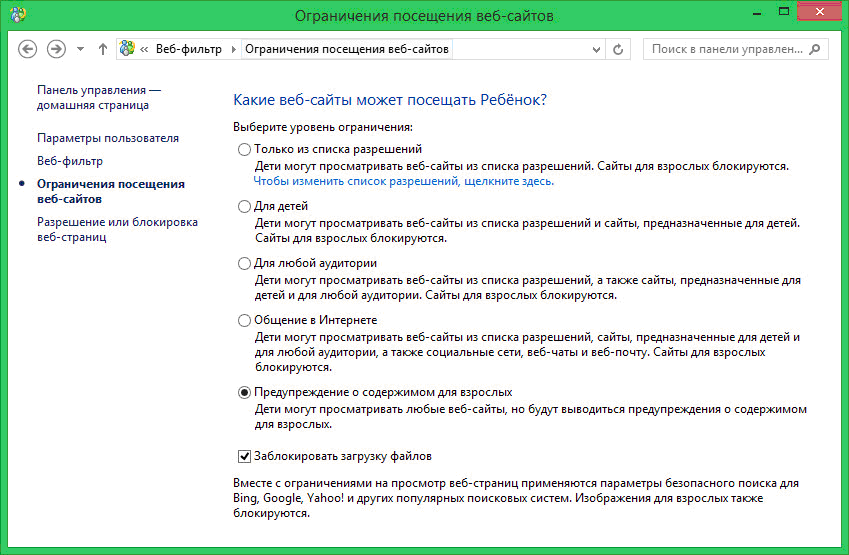The width and height of the screenshot is (849, 555).
Task: Go up one level with the Up arrow
Action: tap(103, 49)
